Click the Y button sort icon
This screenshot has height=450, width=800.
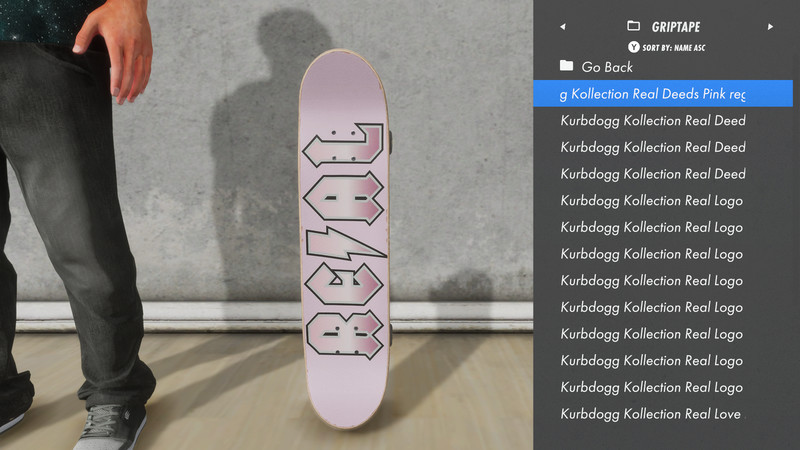[633, 47]
